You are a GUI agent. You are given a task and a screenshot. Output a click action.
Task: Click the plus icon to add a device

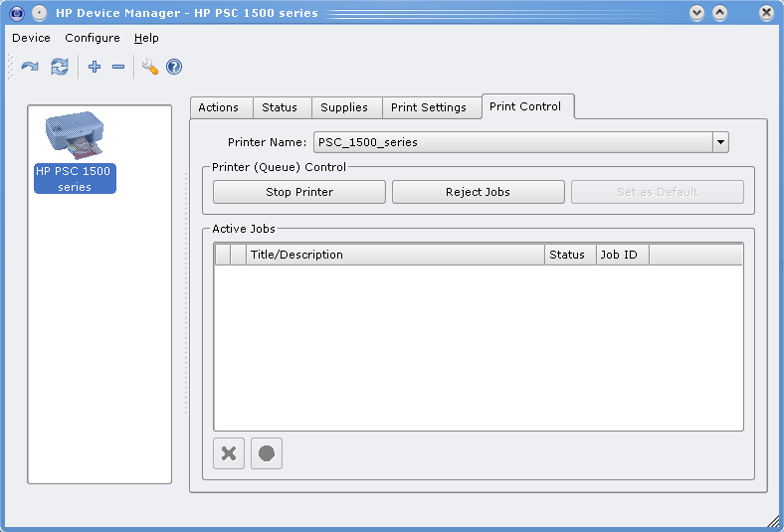coord(95,67)
